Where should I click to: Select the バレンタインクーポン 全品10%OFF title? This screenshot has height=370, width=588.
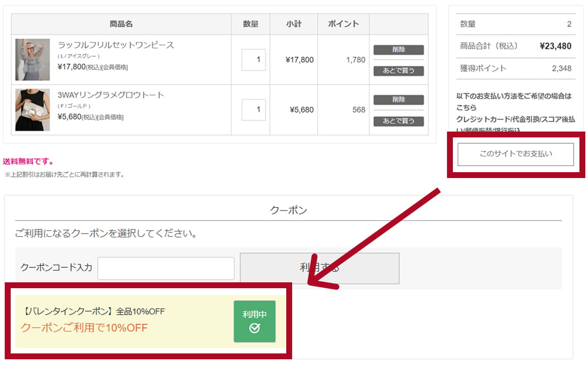[94, 312]
